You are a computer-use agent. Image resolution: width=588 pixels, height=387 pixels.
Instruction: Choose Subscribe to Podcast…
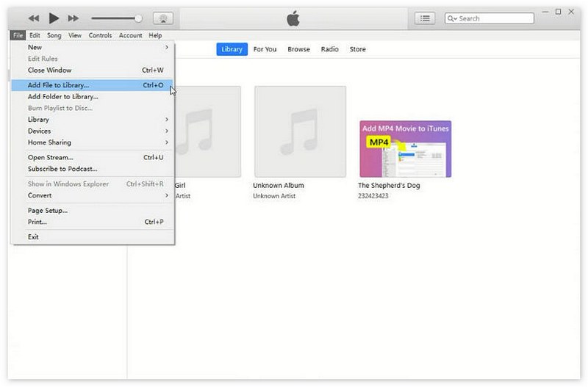(93, 169)
